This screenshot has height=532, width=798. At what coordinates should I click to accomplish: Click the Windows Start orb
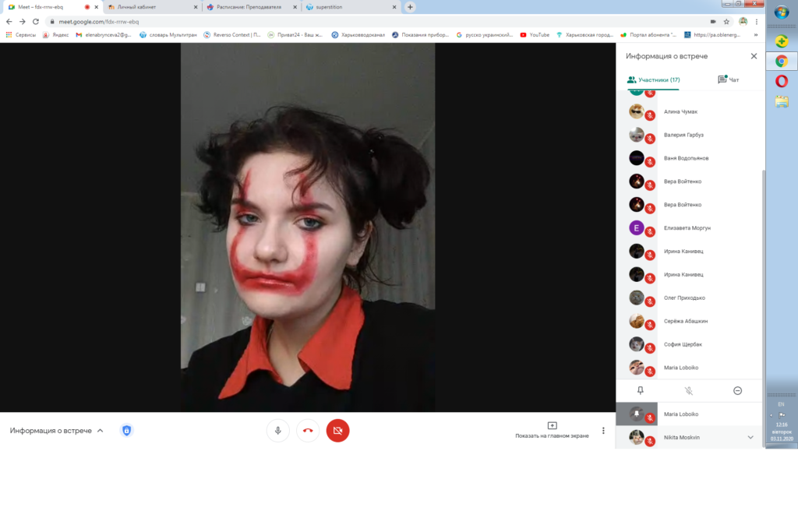tap(782, 12)
